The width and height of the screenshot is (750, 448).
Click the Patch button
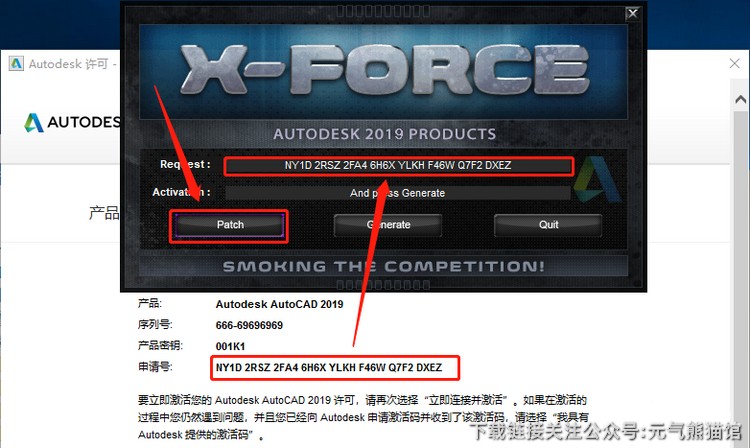tap(230, 225)
